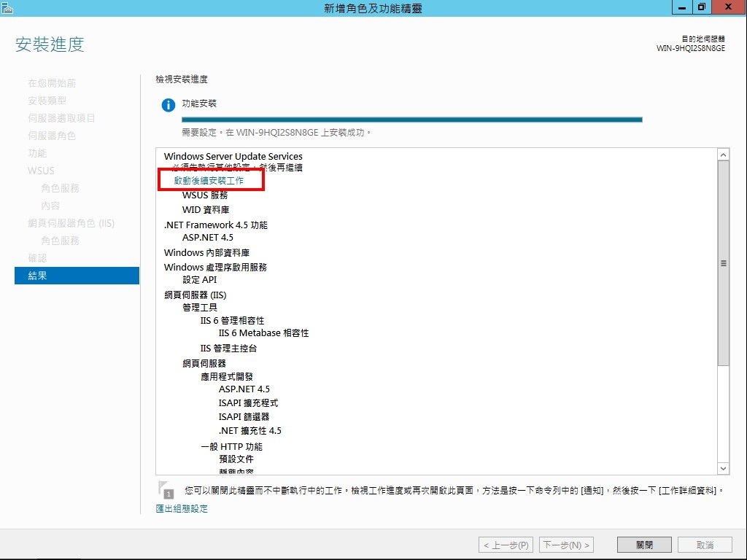Viewport: 747px width, 560px height.
Task: Click the 上一步(P) button
Action: point(506,545)
